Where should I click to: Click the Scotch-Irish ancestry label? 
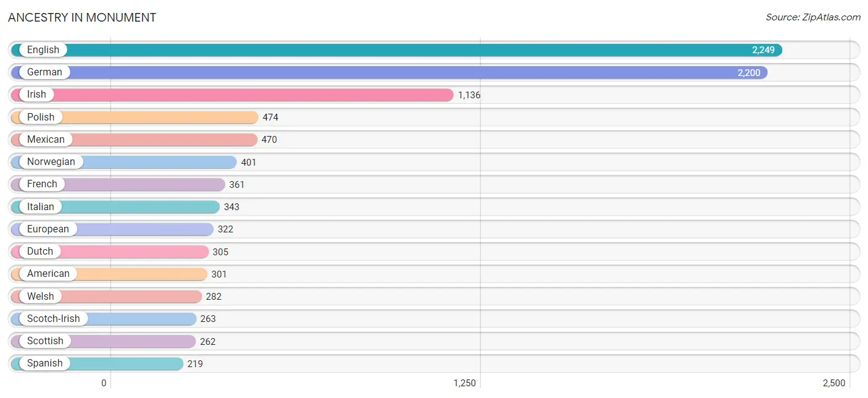tap(53, 319)
